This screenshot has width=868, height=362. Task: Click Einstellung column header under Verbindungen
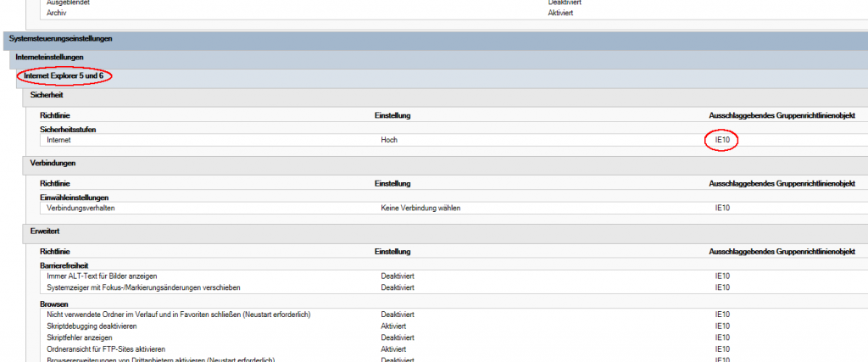(392, 184)
